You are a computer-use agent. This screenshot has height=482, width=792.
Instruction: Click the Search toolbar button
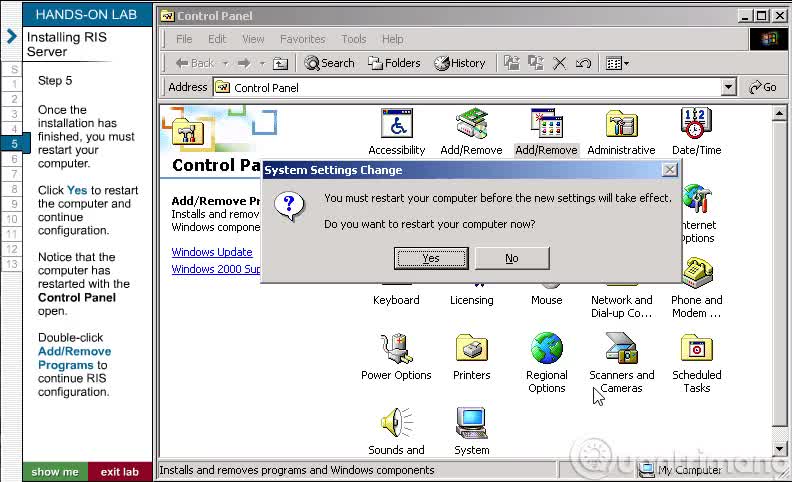coord(329,63)
